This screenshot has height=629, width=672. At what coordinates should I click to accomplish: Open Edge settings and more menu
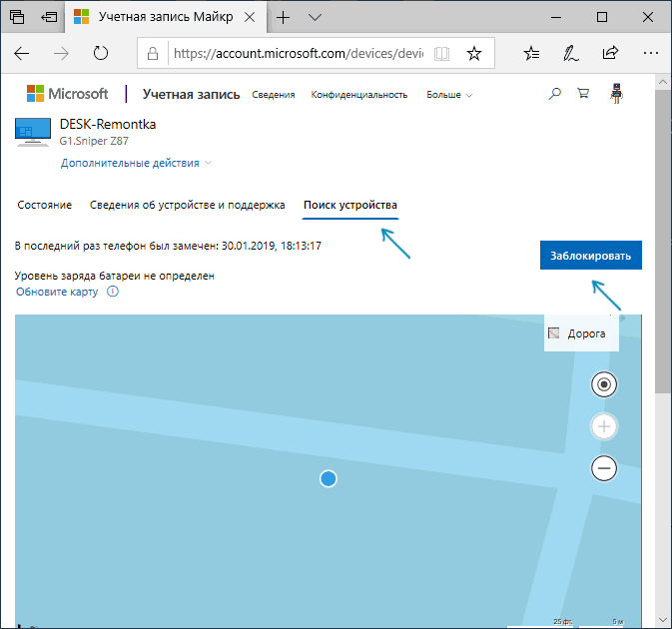click(651, 53)
